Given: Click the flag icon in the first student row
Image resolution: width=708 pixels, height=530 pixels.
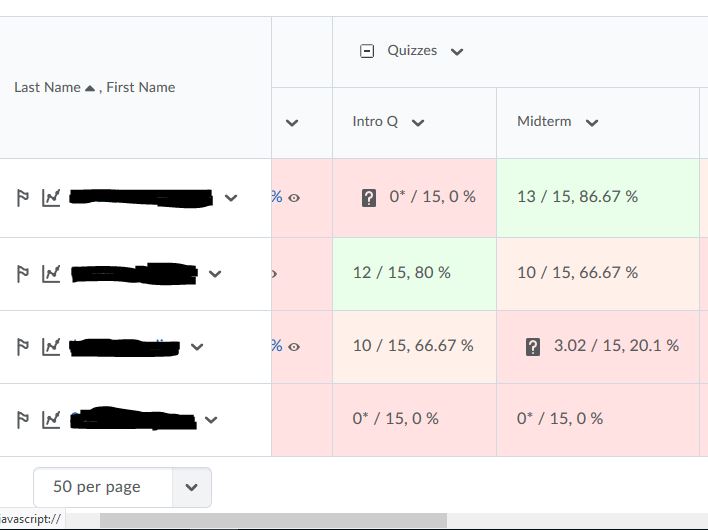Looking at the screenshot, I should point(23,198).
